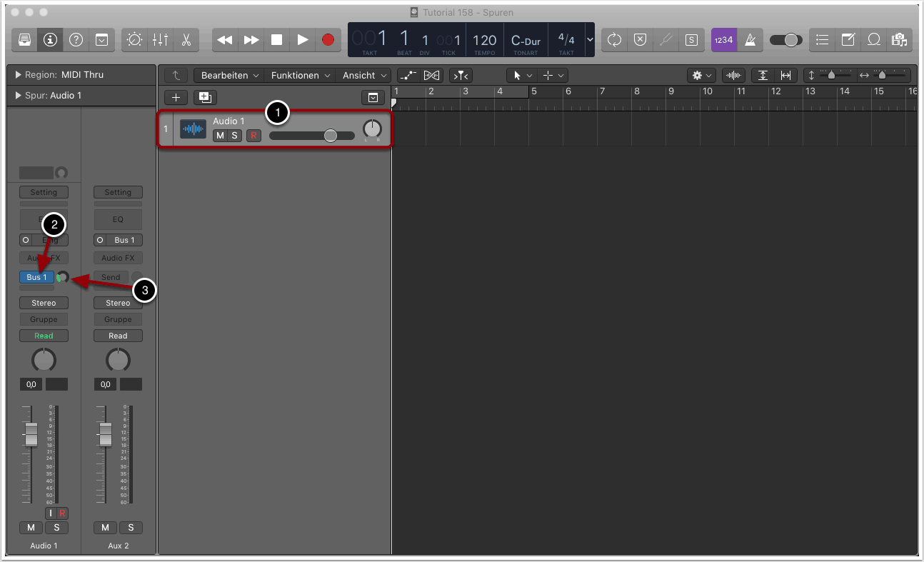Expand the Region: MIDI Thru disclosure triangle
The image size is (924, 562).
(x=18, y=75)
